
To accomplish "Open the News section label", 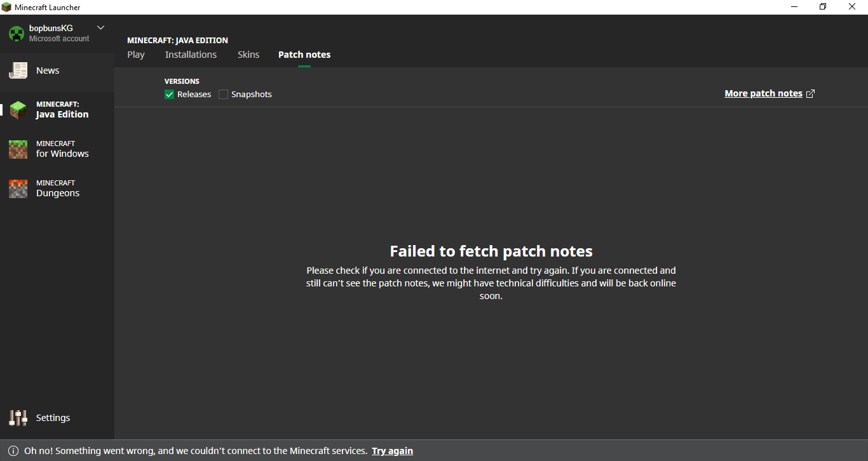I will coord(48,70).
